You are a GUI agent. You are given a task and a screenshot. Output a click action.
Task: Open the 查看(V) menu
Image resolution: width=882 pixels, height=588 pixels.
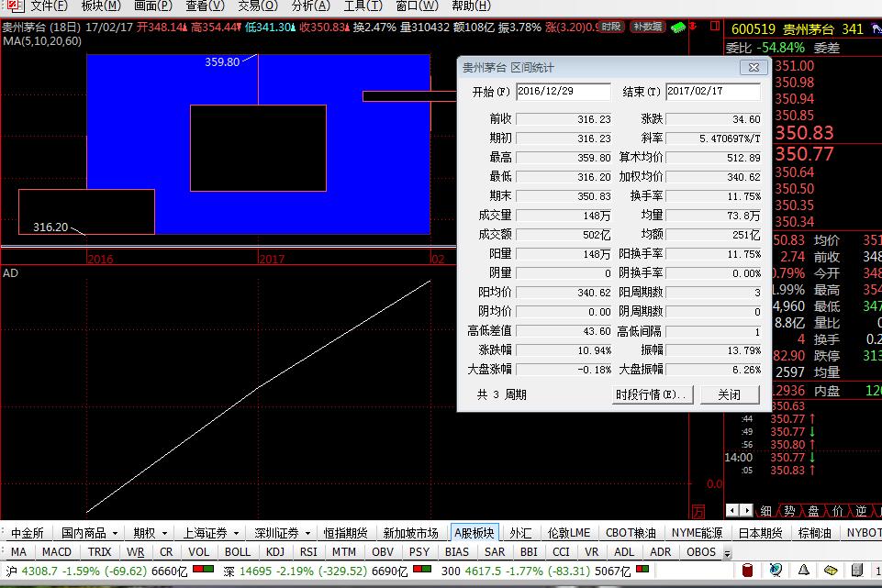coord(205,6)
